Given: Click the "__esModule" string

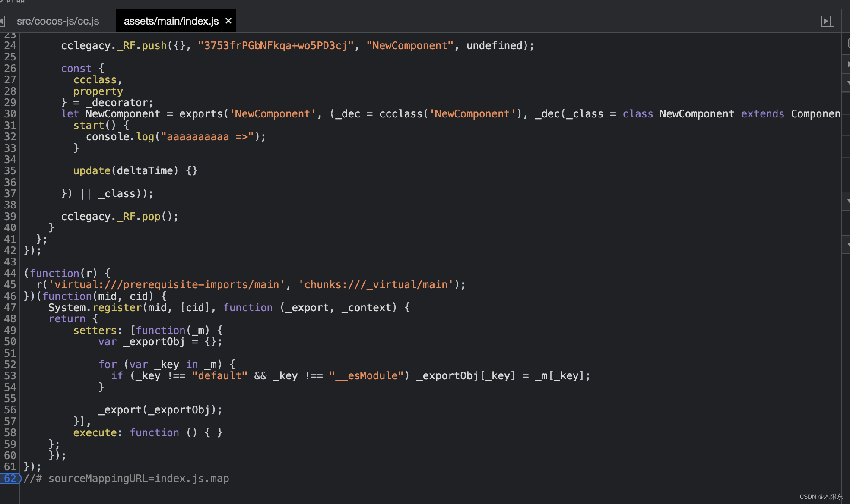Looking at the screenshot, I should point(366,376).
